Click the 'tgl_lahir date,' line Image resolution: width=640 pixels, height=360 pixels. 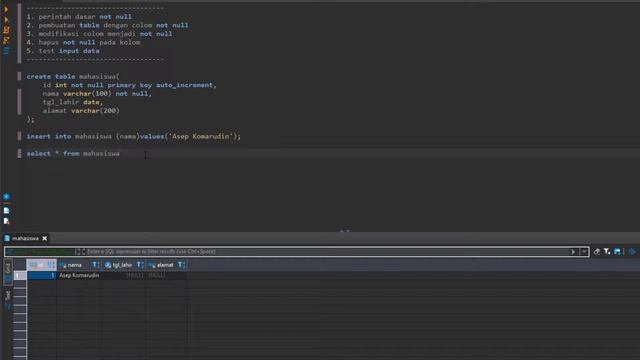click(73, 102)
